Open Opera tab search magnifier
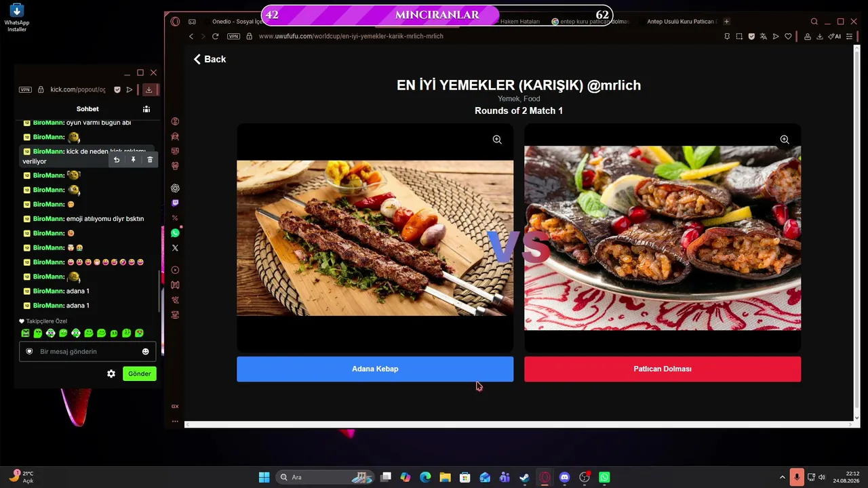The image size is (868, 488). click(814, 22)
